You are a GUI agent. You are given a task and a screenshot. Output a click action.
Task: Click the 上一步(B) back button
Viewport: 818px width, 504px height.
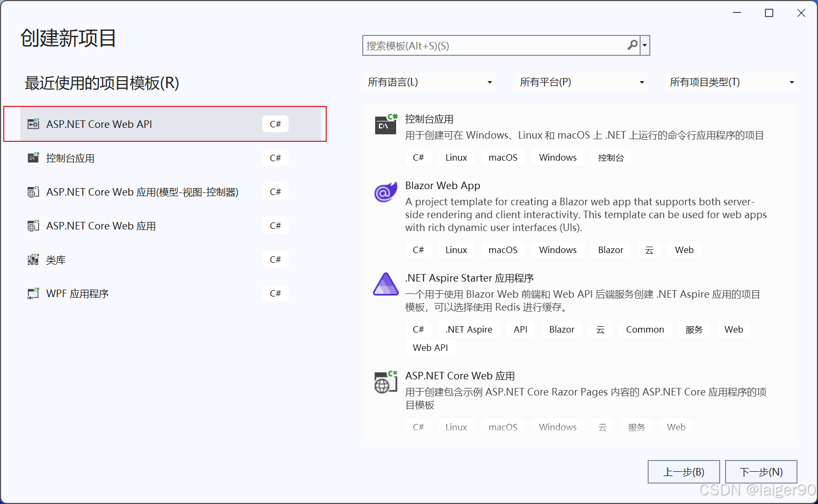pyautogui.click(x=684, y=472)
